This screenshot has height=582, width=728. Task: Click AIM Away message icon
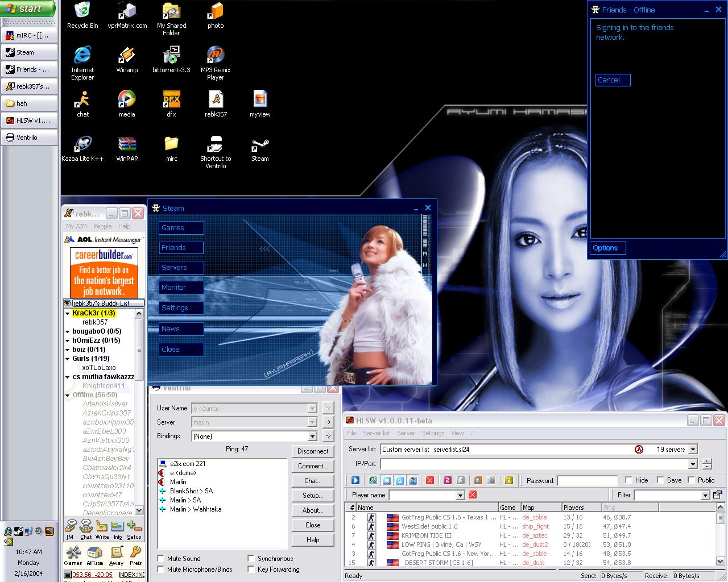pyautogui.click(x=117, y=555)
